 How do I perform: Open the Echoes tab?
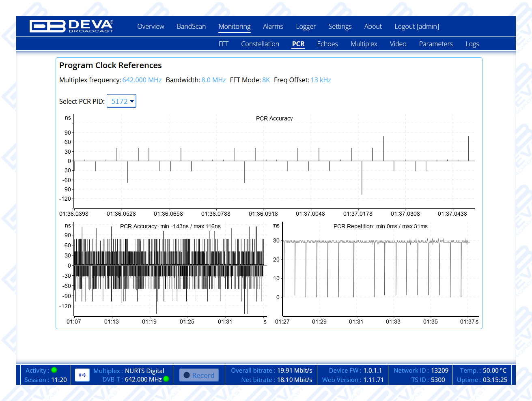[327, 44]
